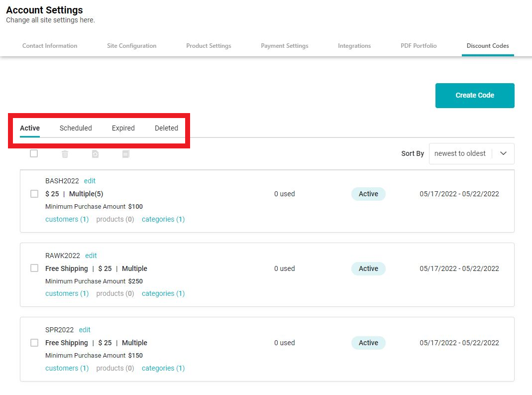Check the SPR2022 discount code checkbox
Screen dimensions: 532x395
point(34,343)
